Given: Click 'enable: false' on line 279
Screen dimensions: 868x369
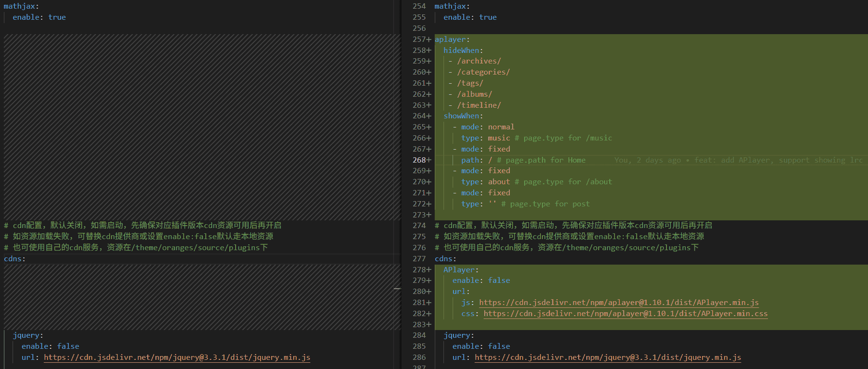Looking at the screenshot, I should pos(481,280).
